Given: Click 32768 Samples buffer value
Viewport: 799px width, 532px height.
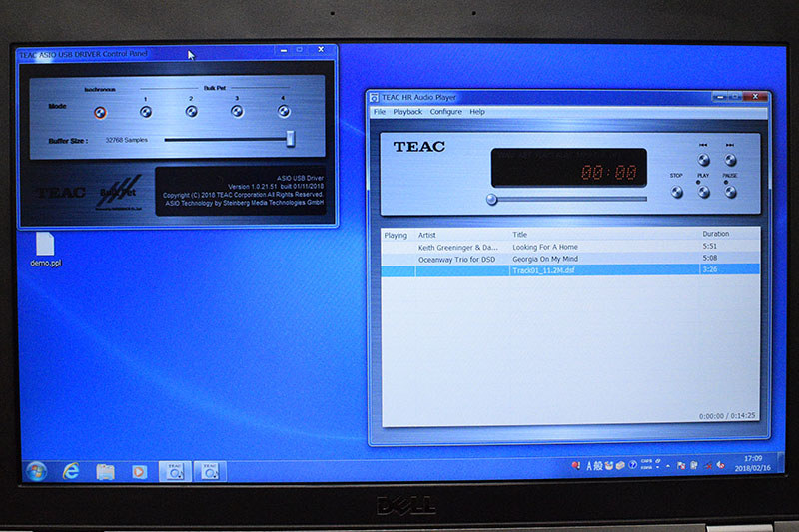Looking at the screenshot, I should coord(127,140).
